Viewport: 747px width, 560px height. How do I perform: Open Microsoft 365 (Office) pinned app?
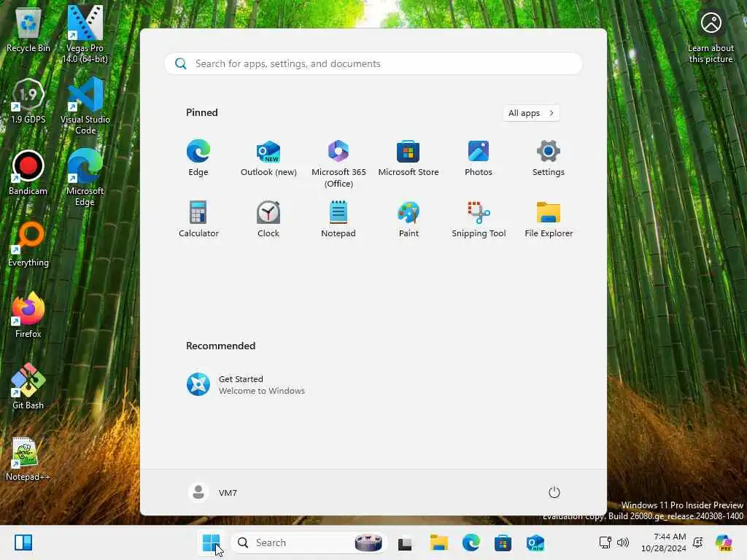(x=338, y=164)
